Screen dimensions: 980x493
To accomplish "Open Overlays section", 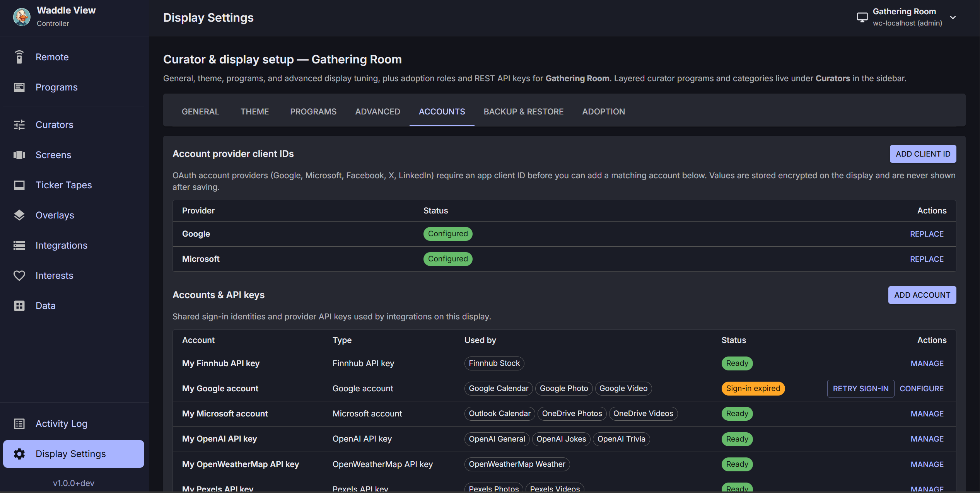I will [73, 215].
